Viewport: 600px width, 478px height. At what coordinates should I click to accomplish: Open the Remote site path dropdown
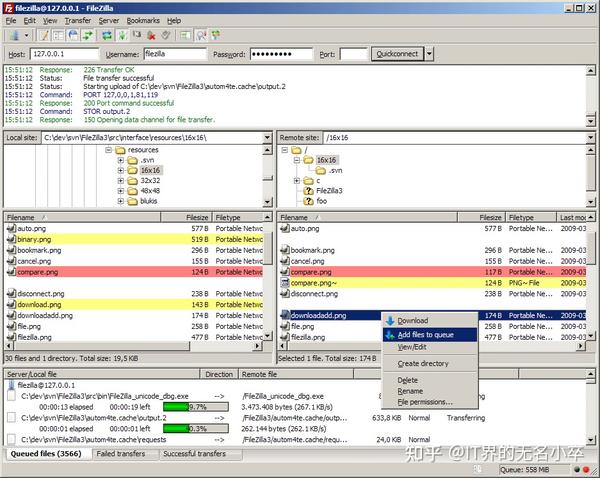coord(590,138)
